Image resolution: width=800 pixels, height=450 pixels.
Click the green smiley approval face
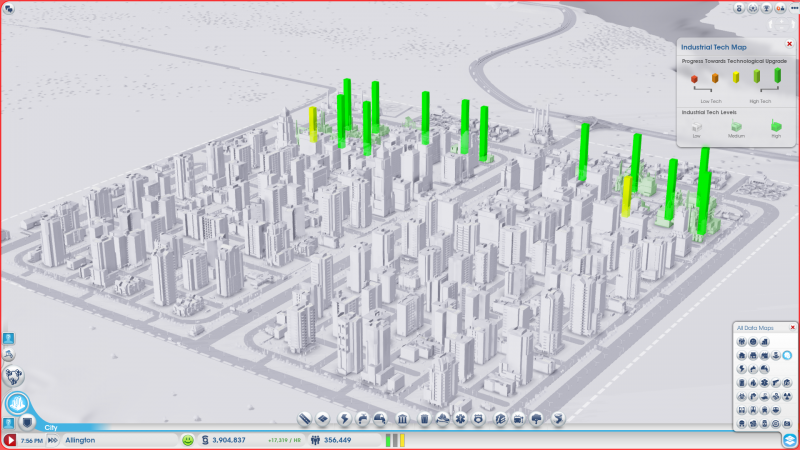188,440
